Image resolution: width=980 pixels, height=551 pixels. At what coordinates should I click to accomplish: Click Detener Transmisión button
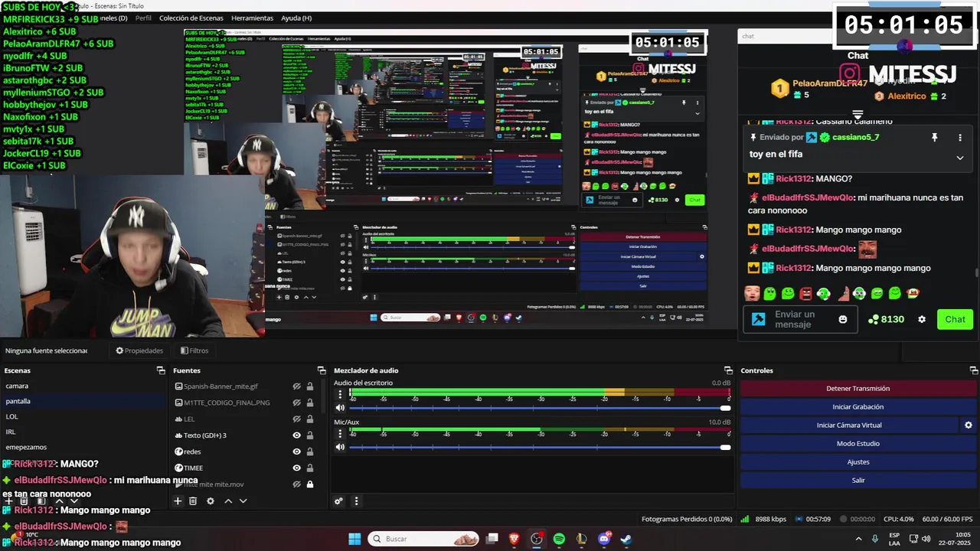[857, 388]
